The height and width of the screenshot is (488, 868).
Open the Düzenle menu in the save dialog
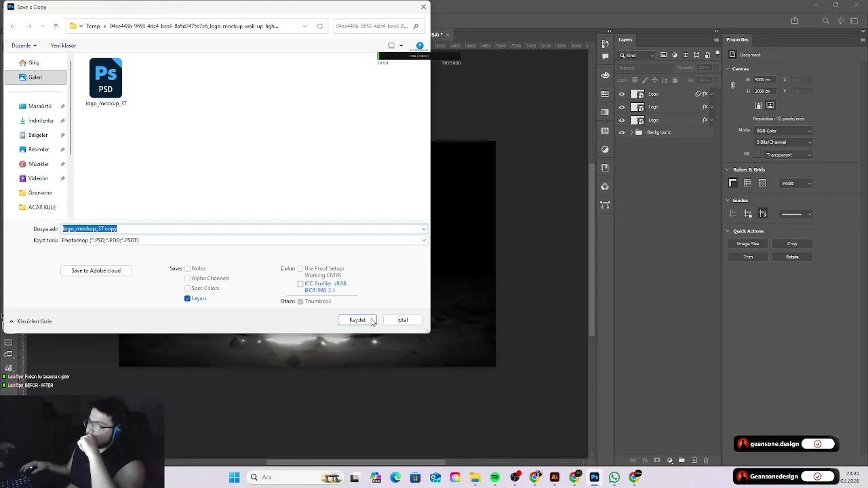point(24,45)
